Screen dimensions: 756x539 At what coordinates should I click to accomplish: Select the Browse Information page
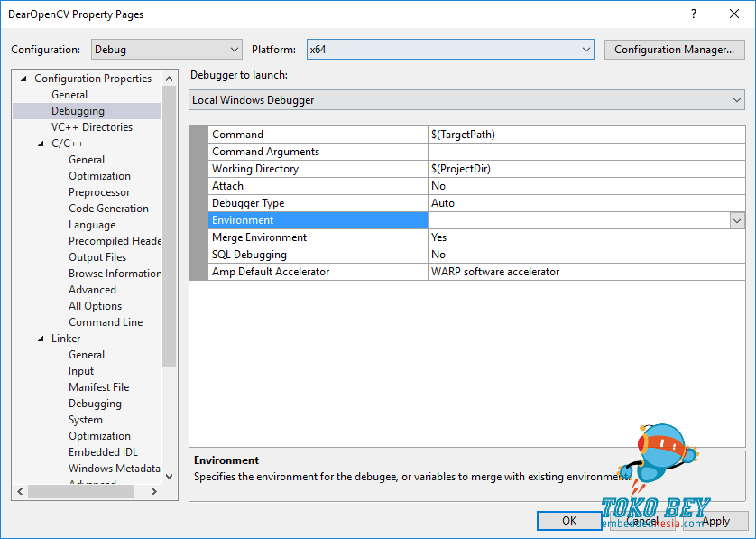115,274
